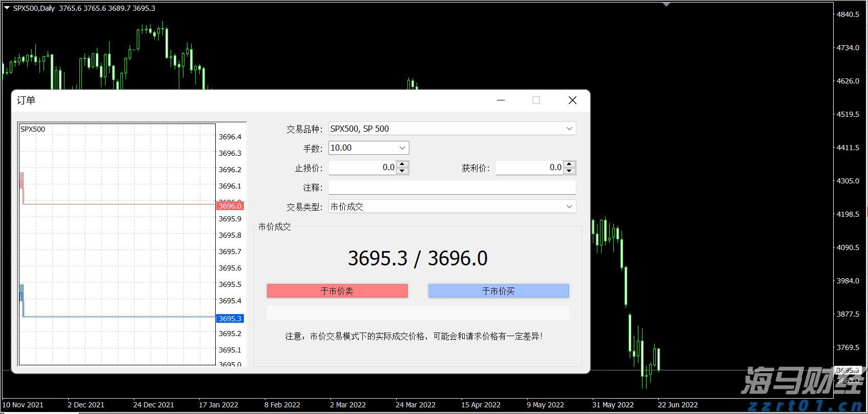Click the blue 3695.3 bid price tag
Image resolution: width=868 pixels, height=414 pixels.
tap(230, 319)
